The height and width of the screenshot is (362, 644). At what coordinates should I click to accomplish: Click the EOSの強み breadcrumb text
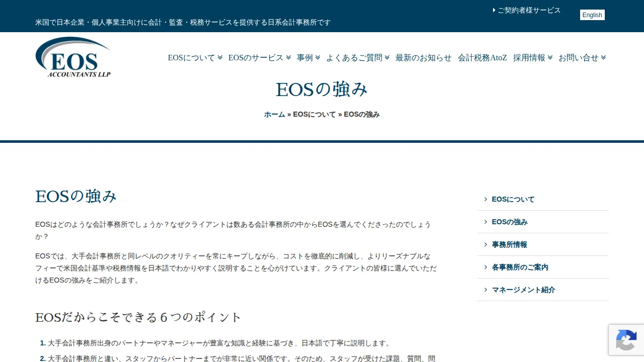[x=362, y=114]
